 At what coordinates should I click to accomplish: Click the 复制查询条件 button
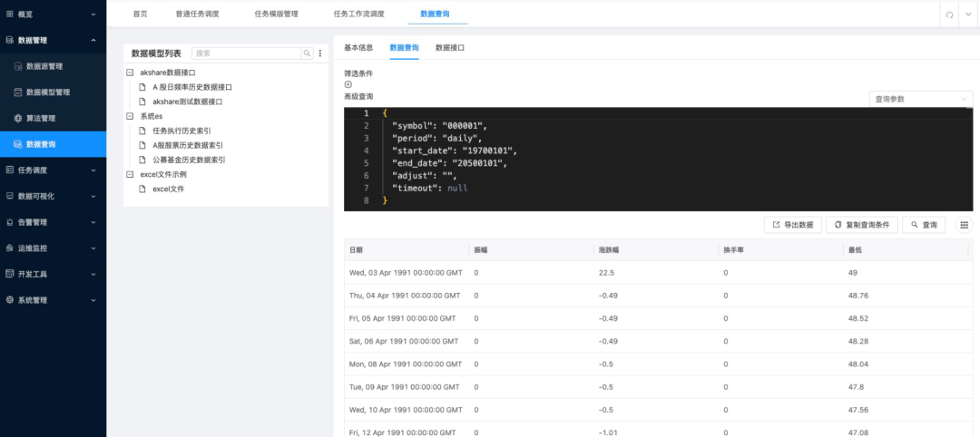[862, 225]
